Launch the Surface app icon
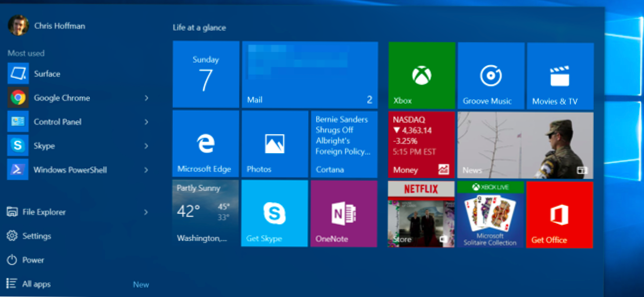Image resolution: width=644 pixels, height=297 pixels. pyautogui.click(x=18, y=74)
